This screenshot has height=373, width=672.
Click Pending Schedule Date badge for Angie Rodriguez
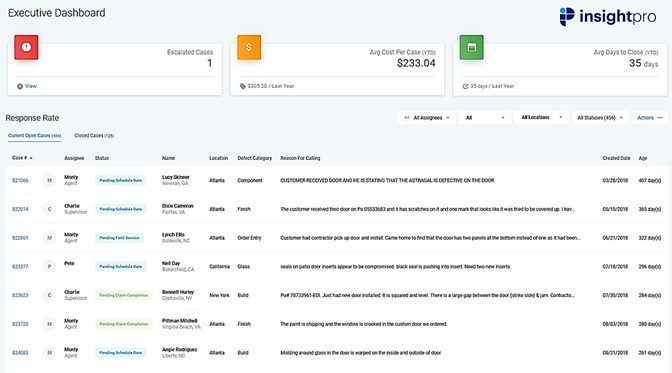coord(120,353)
